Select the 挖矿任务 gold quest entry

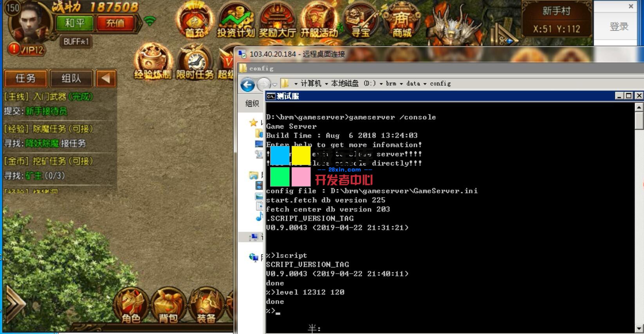click(49, 161)
